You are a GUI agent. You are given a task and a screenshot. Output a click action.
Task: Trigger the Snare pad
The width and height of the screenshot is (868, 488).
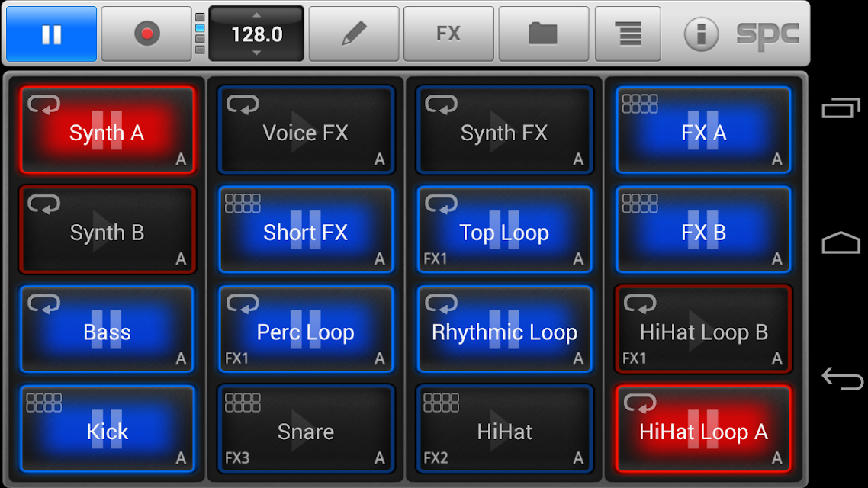pyautogui.click(x=306, y=429)
